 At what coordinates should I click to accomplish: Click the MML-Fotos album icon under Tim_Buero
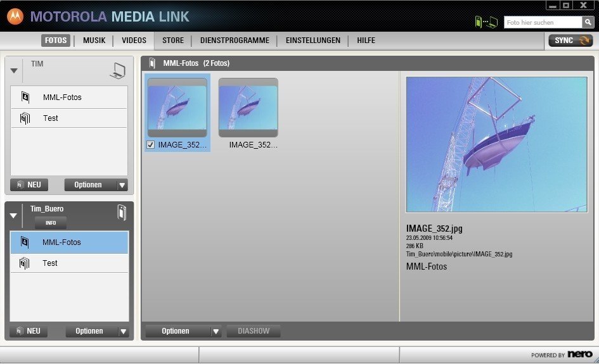tap(25, 242)
